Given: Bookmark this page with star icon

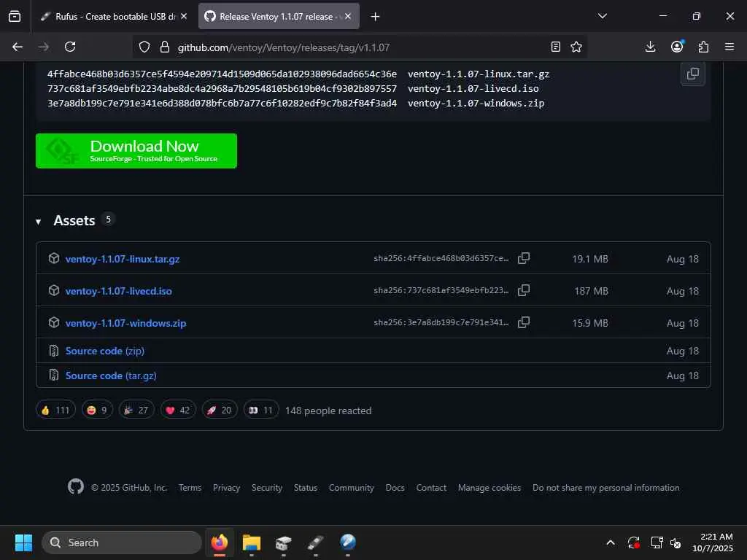Looking at the screenshot, I should (576, 47).
